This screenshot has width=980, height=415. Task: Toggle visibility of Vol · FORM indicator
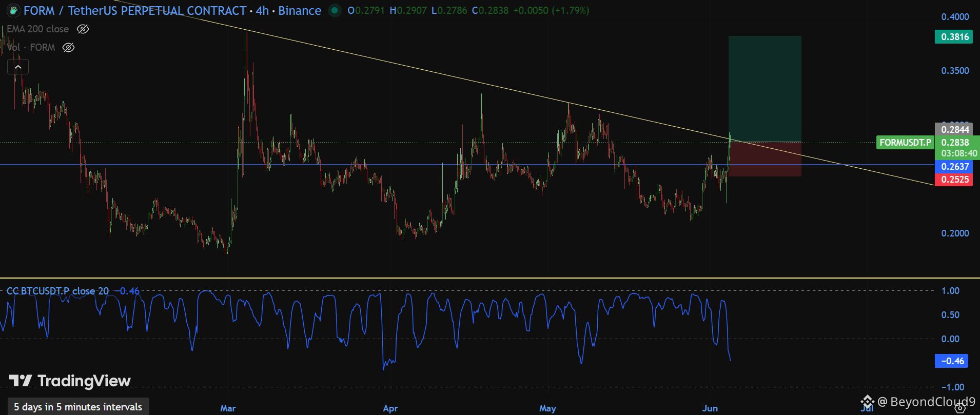point(68,48)
